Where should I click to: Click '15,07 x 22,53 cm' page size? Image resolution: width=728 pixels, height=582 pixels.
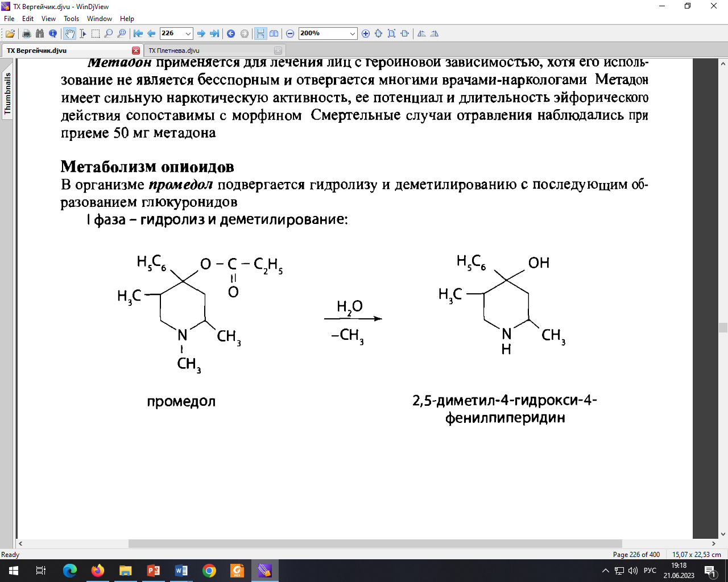[697, 555]
